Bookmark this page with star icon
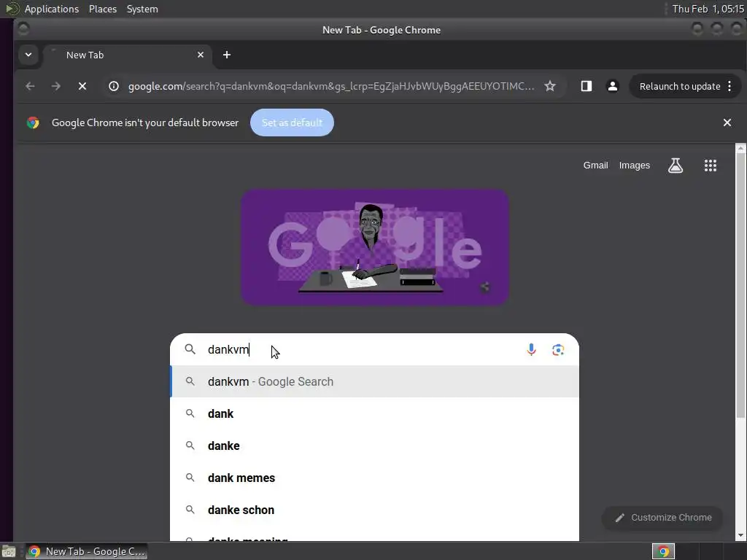This screenshot has width=747, height=560. [550, 86]
